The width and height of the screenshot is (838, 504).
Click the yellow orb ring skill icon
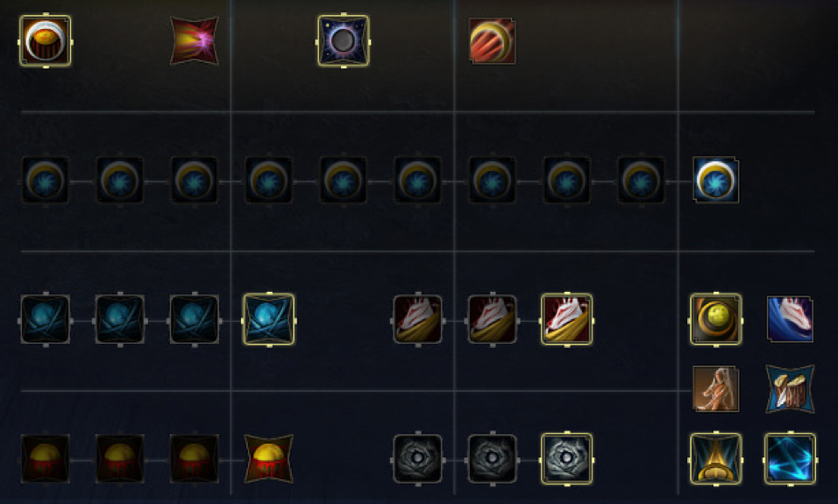[x=715, y=319]
